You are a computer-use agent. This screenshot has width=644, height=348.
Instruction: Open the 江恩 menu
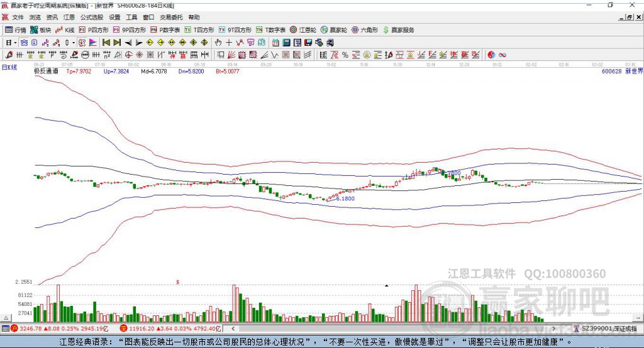pos(69,18)
